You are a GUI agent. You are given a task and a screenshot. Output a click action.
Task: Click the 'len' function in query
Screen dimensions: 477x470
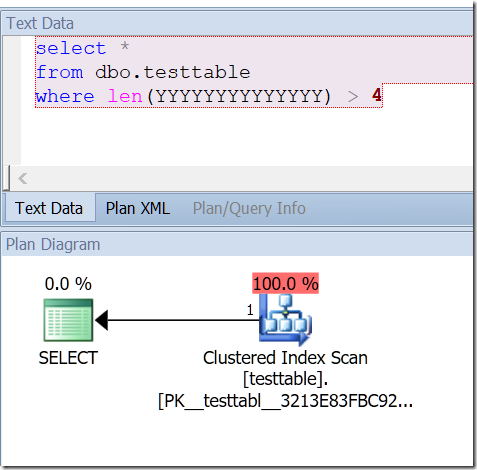tap(125, 96)
